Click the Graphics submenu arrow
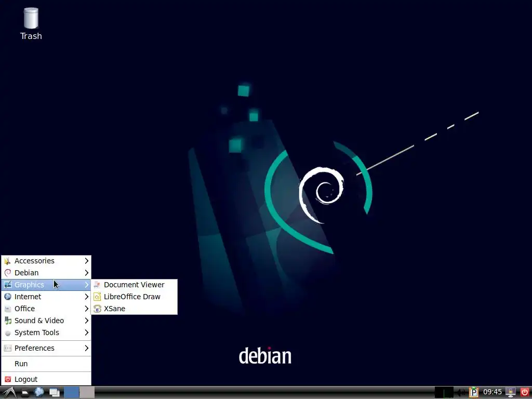 point(87,285)
